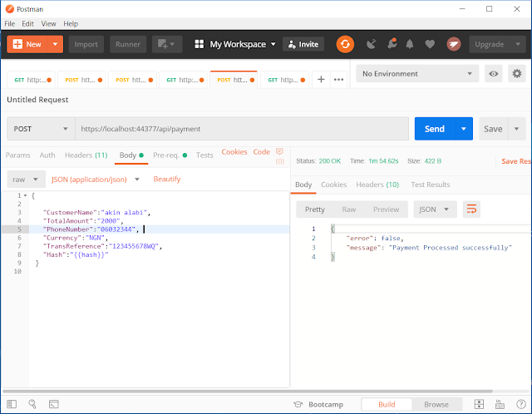
Task: Open the Upgrade dropdown arrow
Action: tap(518, 44)
